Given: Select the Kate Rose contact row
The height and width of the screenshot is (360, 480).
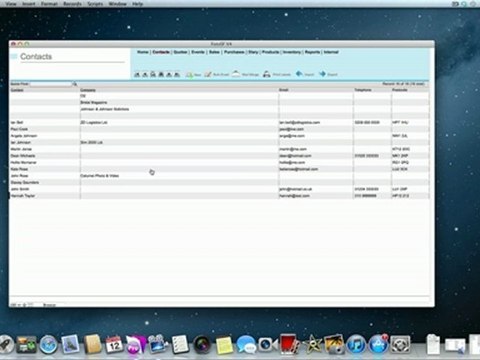Looking at the screenshot, I should [219, 169].
